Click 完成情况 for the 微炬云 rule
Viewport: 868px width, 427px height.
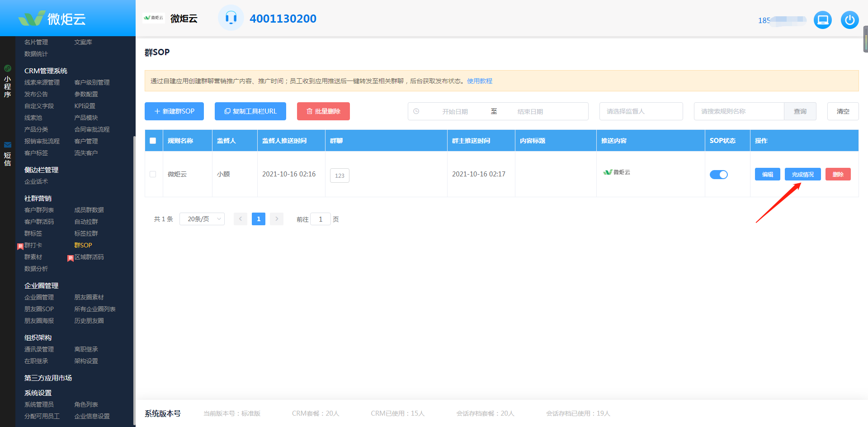pos(803,174)
